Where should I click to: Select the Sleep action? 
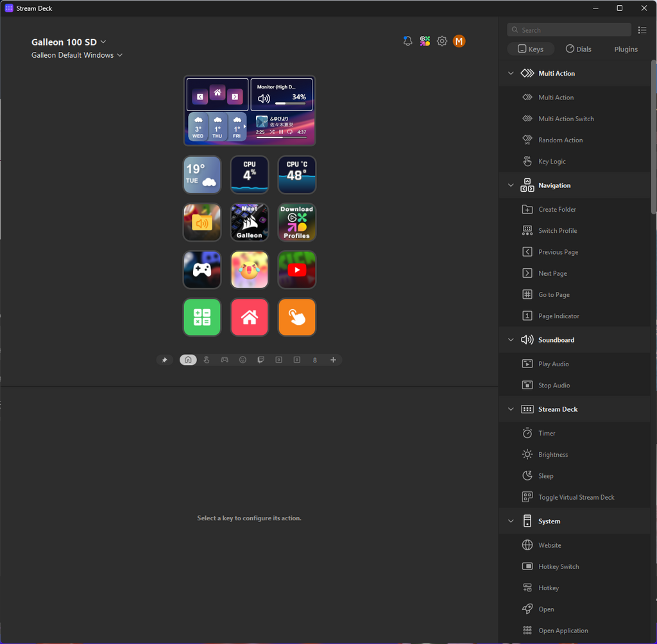(x=544, y=475)
